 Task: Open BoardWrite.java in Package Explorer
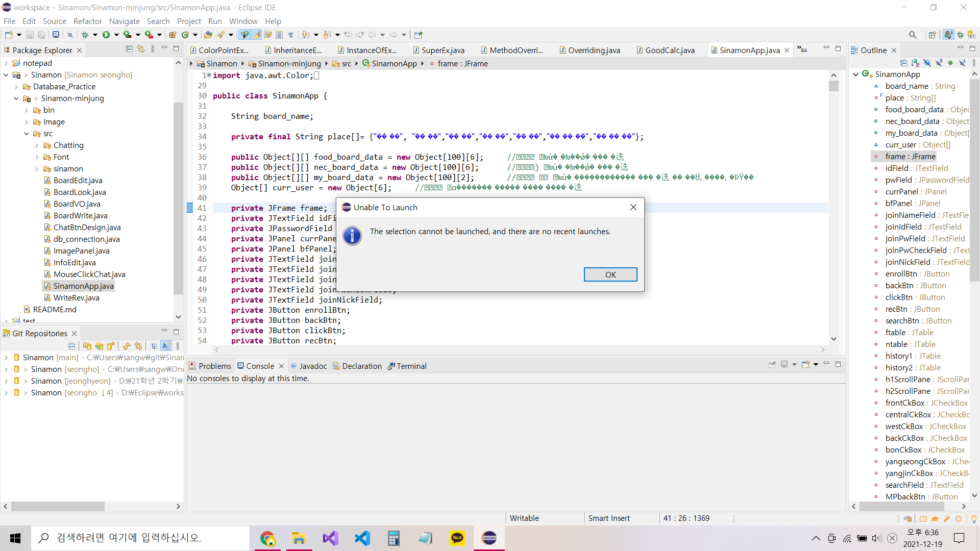(80, 215)
